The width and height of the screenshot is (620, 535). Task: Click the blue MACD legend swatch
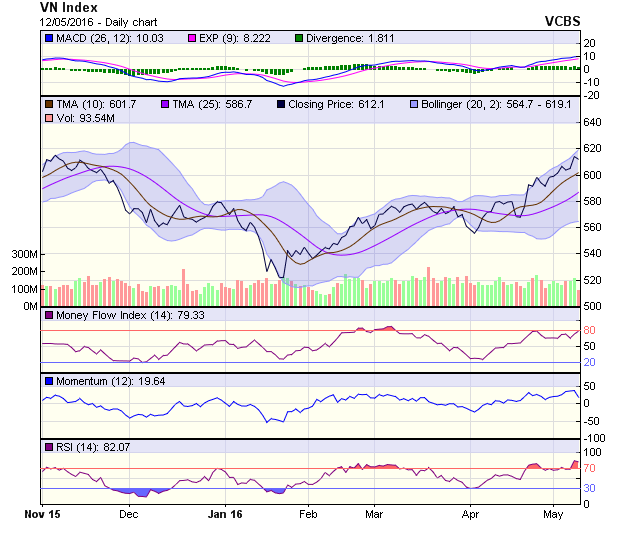coord(48,38)
